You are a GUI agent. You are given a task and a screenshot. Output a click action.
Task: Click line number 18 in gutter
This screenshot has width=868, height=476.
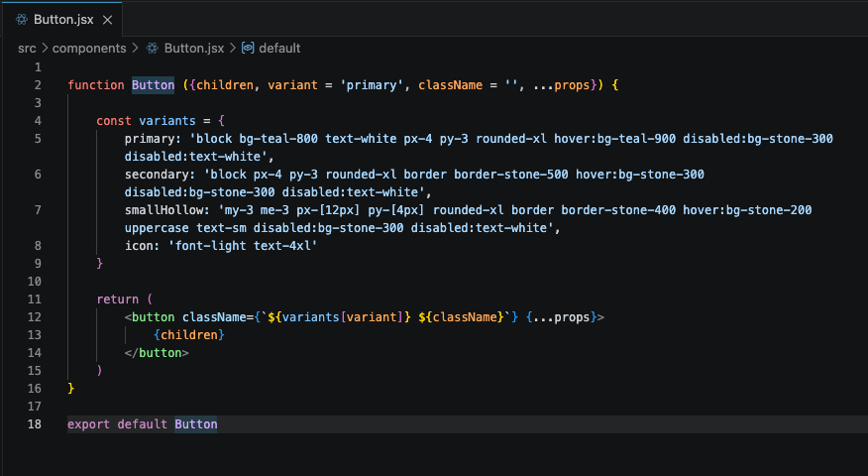pyautogui.click(x=35, y=424)
